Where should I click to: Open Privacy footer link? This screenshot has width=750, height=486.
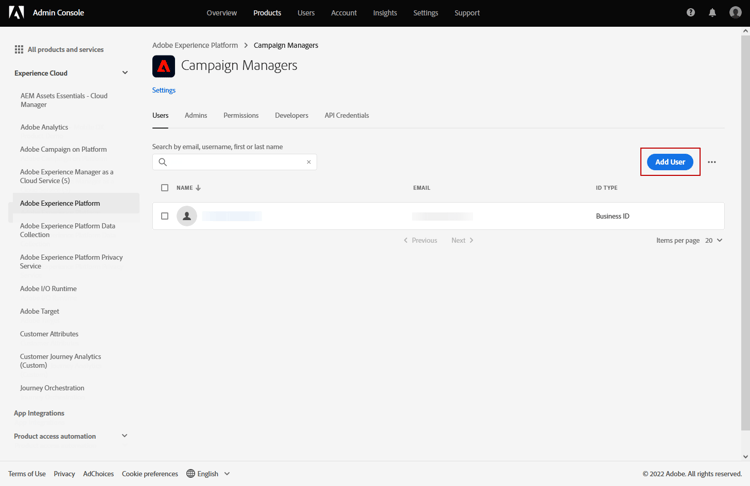click(64, 474)
